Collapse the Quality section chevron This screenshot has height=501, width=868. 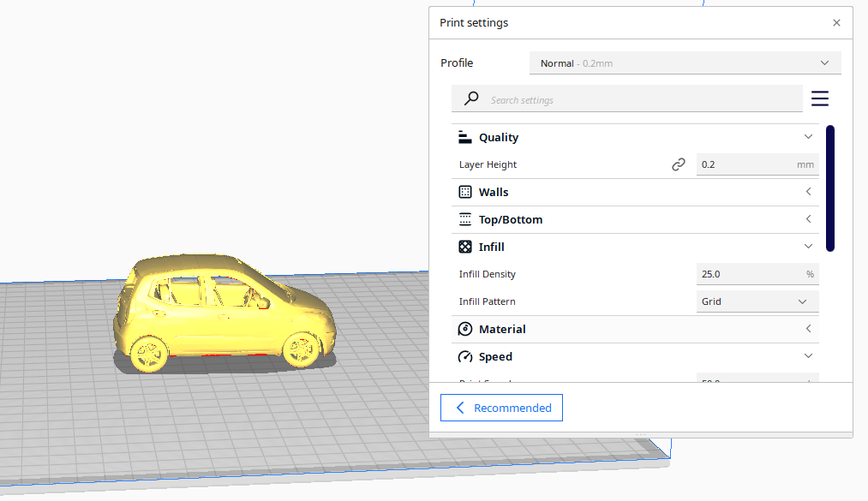[808, 137]
